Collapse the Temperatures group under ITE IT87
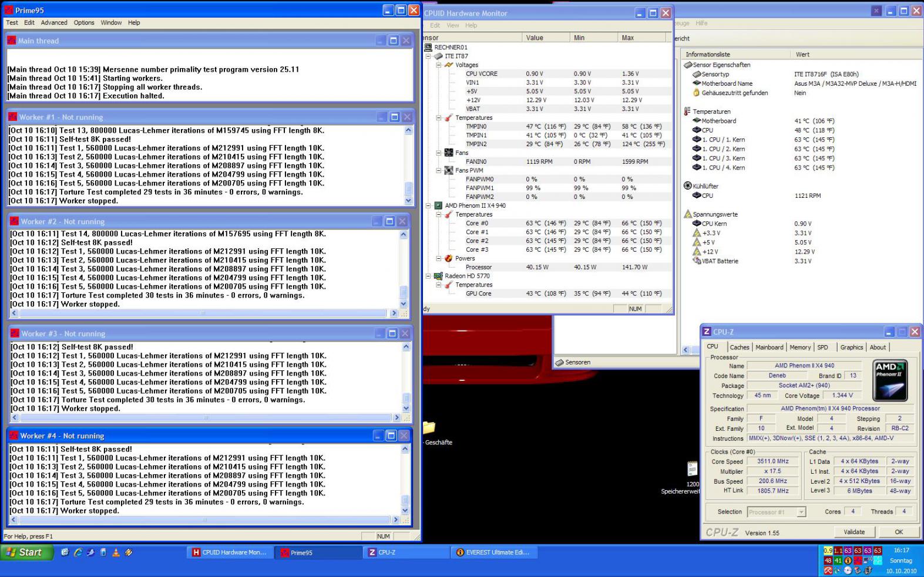This screenshot has height=577, width=924. tap(439, 118)
